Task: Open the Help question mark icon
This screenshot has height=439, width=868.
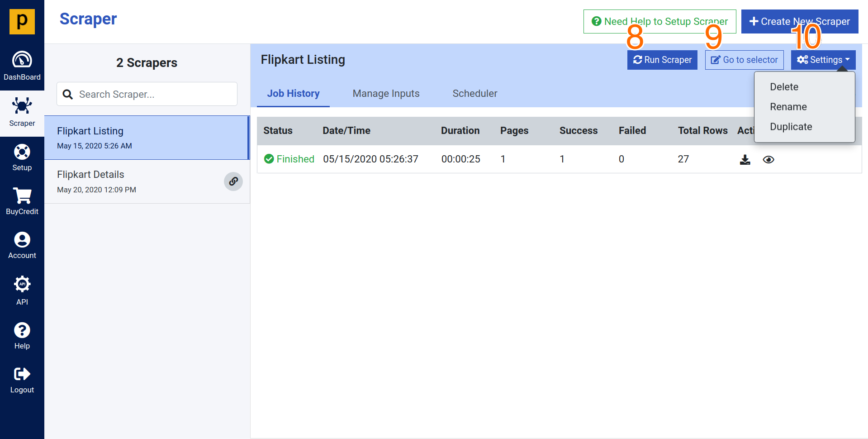Action: pos(22,330)
